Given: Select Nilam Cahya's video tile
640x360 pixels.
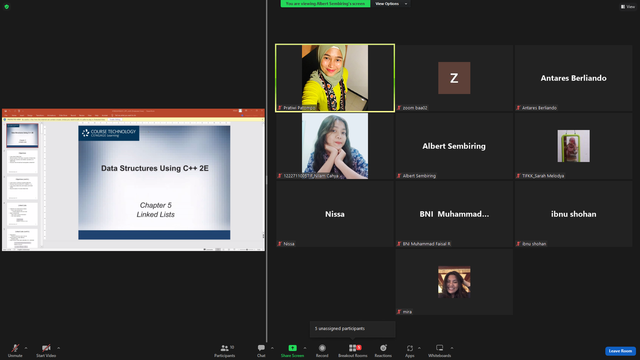Looking at the screenshot, I should (335, 146).
